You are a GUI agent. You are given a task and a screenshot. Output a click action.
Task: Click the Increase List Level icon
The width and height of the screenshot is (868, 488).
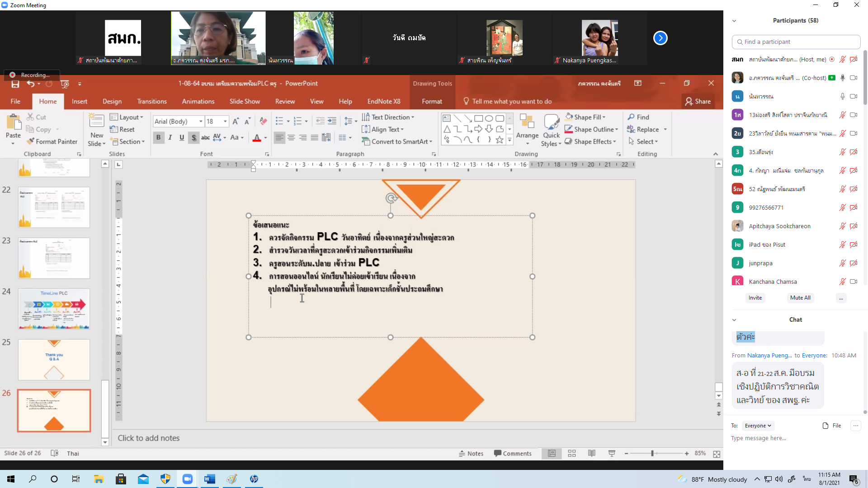[332, 121]
